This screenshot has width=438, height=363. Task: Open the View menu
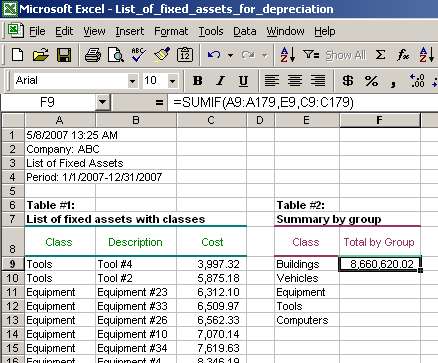click(94, 31)
